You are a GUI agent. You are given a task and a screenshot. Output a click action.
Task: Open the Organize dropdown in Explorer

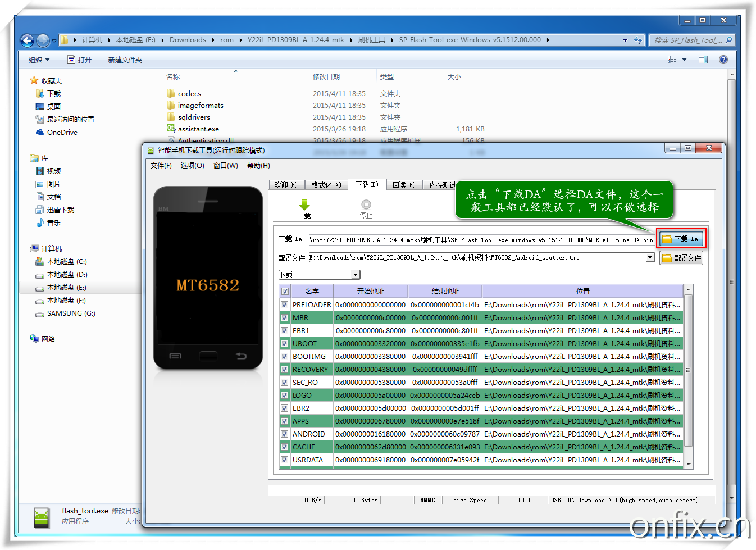click(x=39, y=60)
